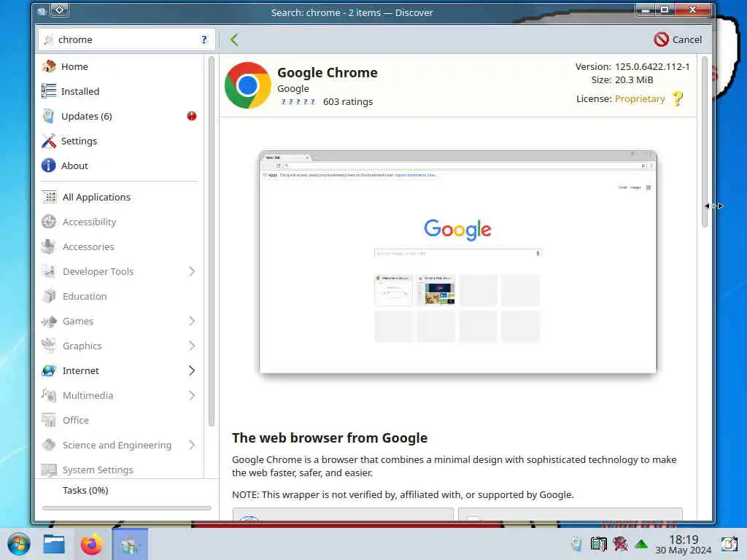Click the Office category icon
This screenshot has width=747, height=560.
[x=49, y=419]
